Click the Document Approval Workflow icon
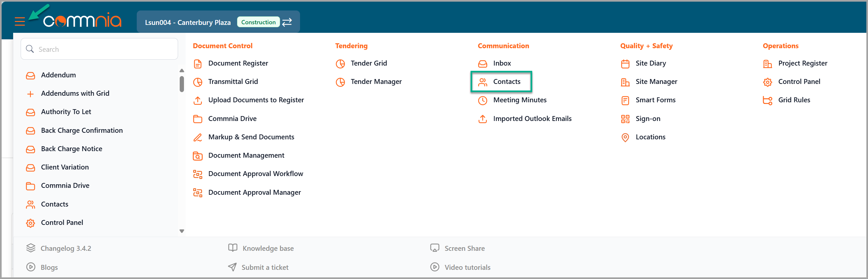 click(197, 174)
